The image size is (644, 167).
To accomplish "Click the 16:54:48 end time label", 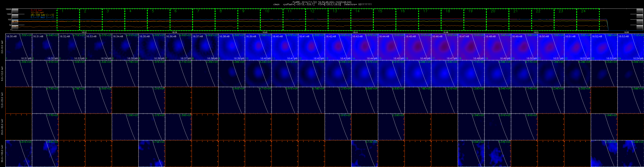I will [x=638, y=58].
